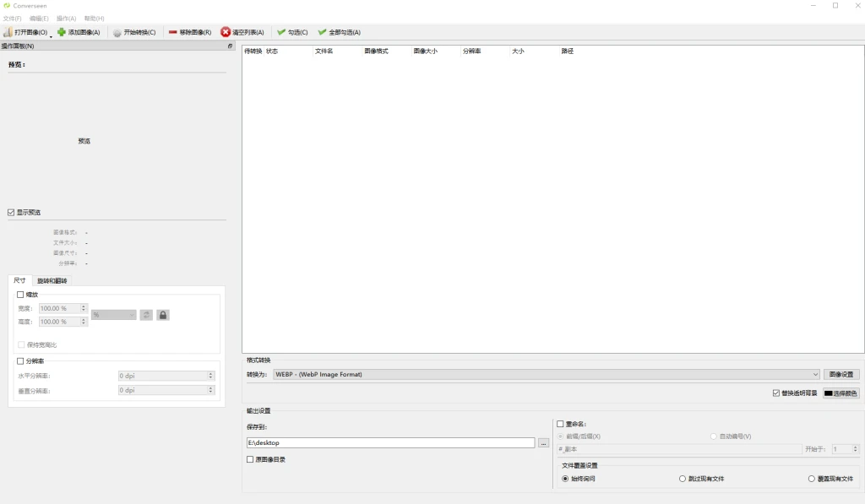Check the 原图像目录 checkbox

click(250, 459)
